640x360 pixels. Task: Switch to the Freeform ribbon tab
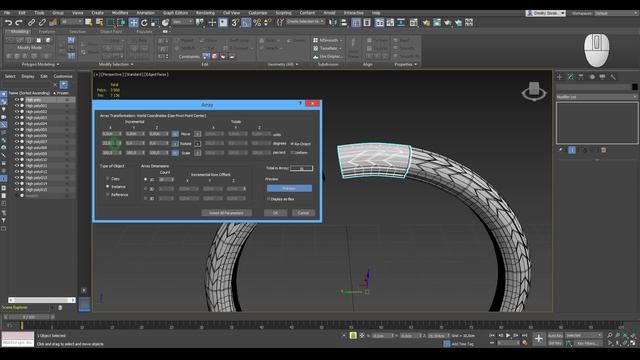(x=47, y=31)
